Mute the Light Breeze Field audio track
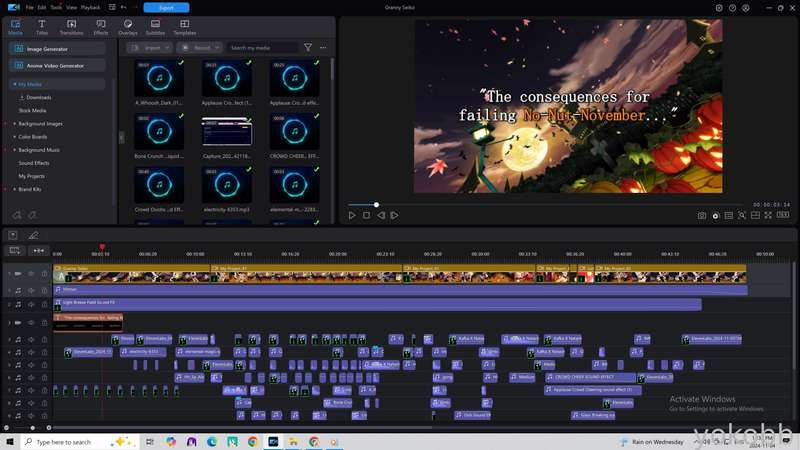Viewport: 800px width, 450px height. [31, 305]
